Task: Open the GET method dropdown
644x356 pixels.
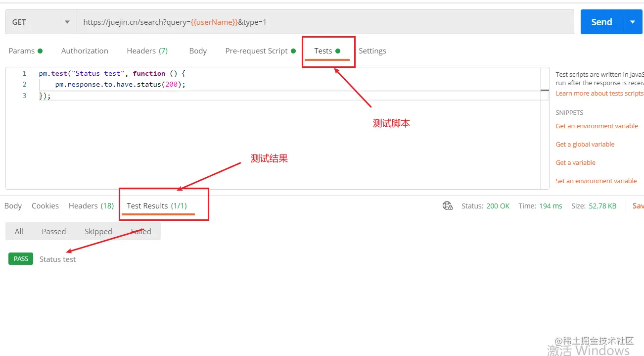Action: 41,22
